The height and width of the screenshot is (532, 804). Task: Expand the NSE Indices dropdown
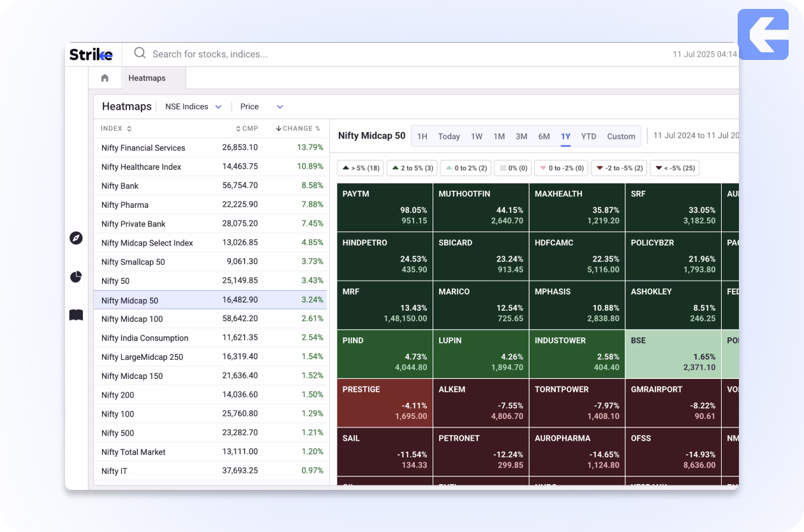pyautogui.click(x=193, y=107)
